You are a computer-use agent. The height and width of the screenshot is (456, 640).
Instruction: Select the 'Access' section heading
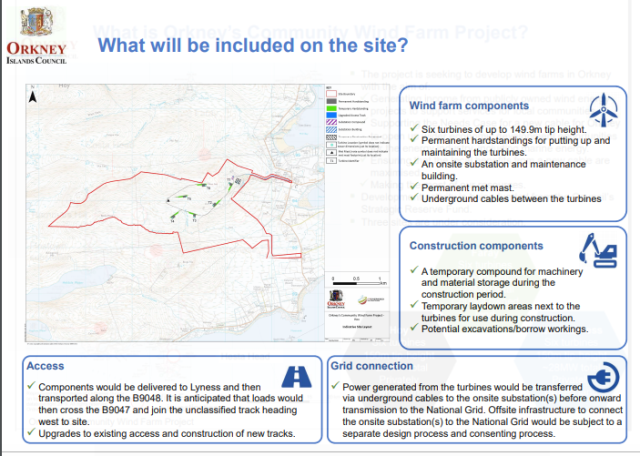tap(46, 366)
